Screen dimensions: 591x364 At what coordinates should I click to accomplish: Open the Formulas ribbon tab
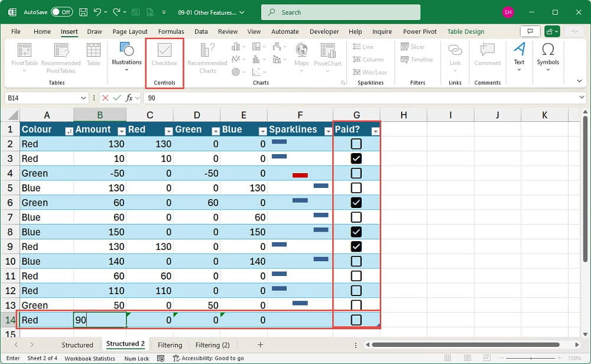[x=171, y=31]
